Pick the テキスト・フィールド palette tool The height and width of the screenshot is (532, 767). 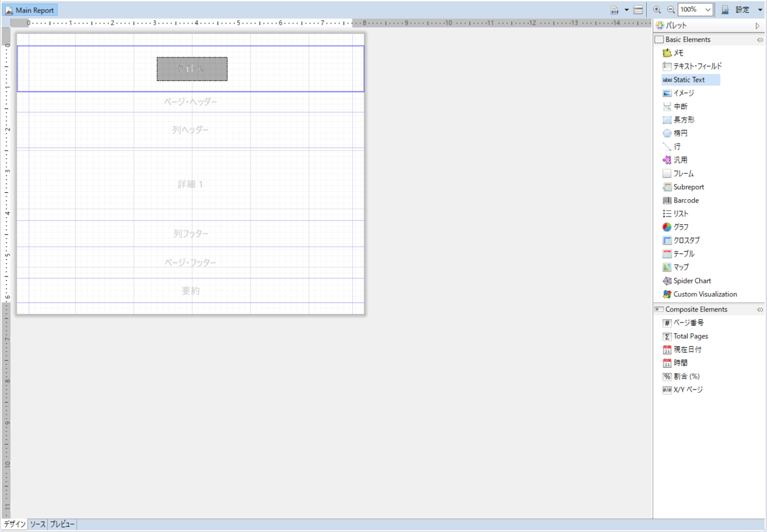point(693,66)
